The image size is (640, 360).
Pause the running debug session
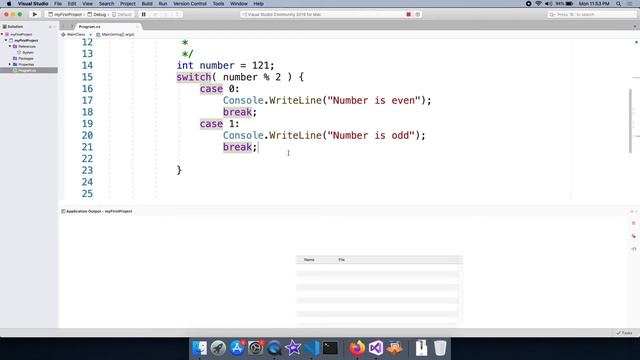click(144, 14)
